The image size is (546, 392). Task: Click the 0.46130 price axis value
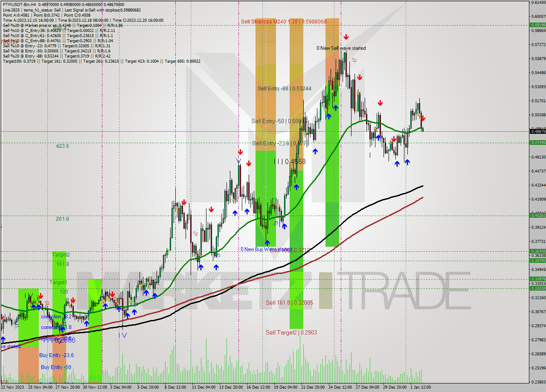[x=538, y=157]
